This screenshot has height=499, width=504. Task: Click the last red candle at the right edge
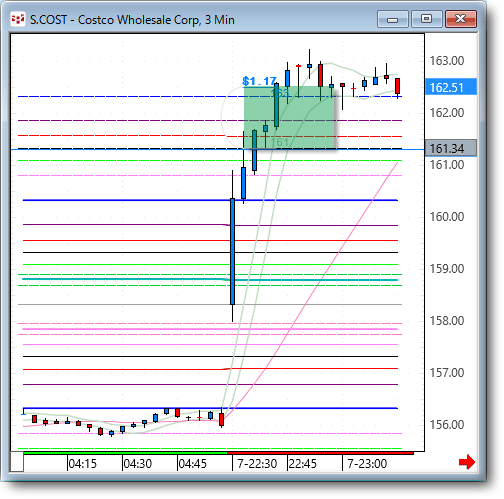(x=397, y=86)
